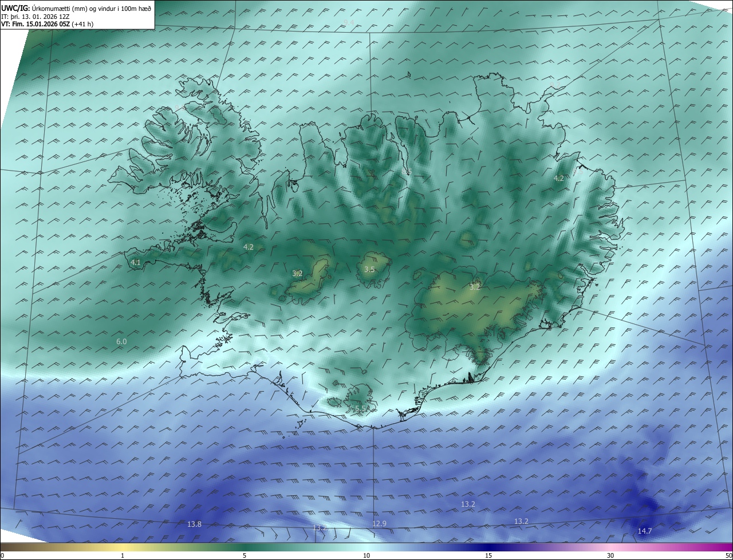733x560 pixels.
Task: Click the legend tick label 5
Action: [245, 556]
